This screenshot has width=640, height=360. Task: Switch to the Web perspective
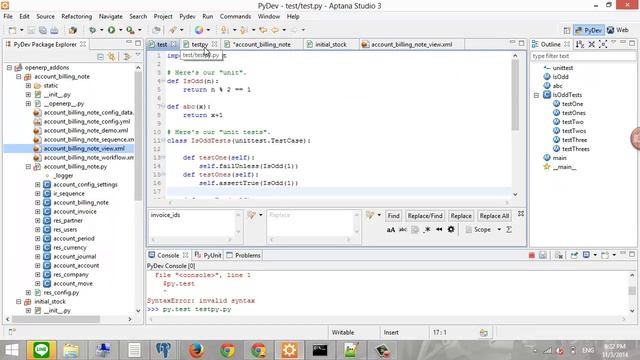(x=618, y=30)
